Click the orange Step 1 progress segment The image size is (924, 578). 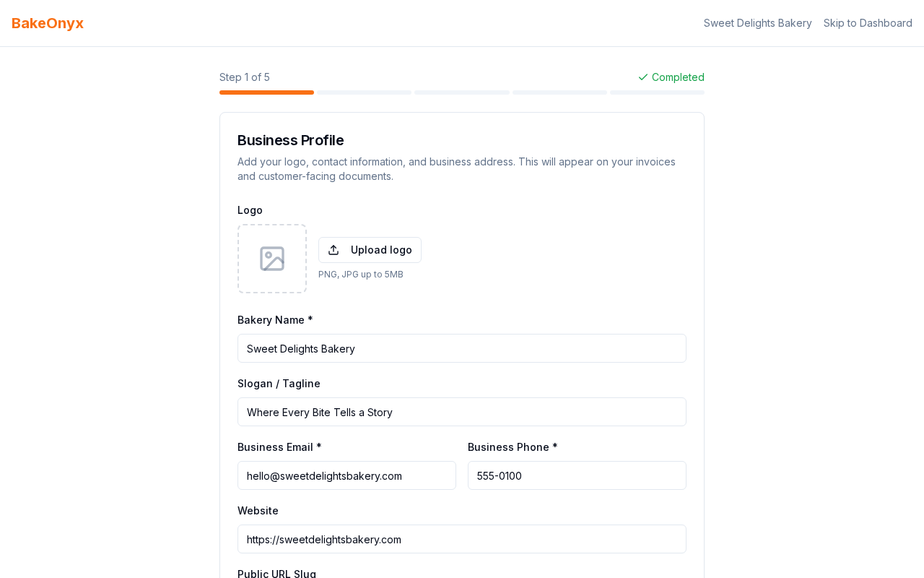tap(266, 91)
